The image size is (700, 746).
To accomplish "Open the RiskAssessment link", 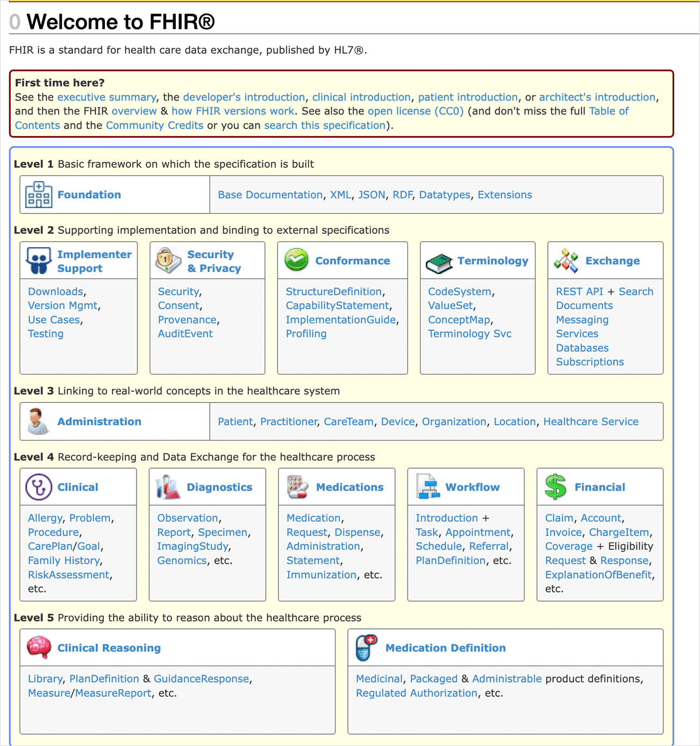I will (69, 575).
